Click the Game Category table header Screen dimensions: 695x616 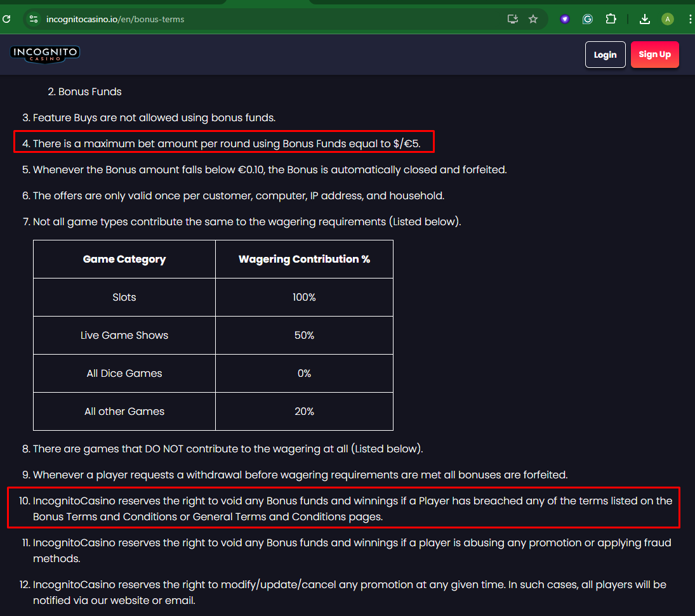coord(124,259)
